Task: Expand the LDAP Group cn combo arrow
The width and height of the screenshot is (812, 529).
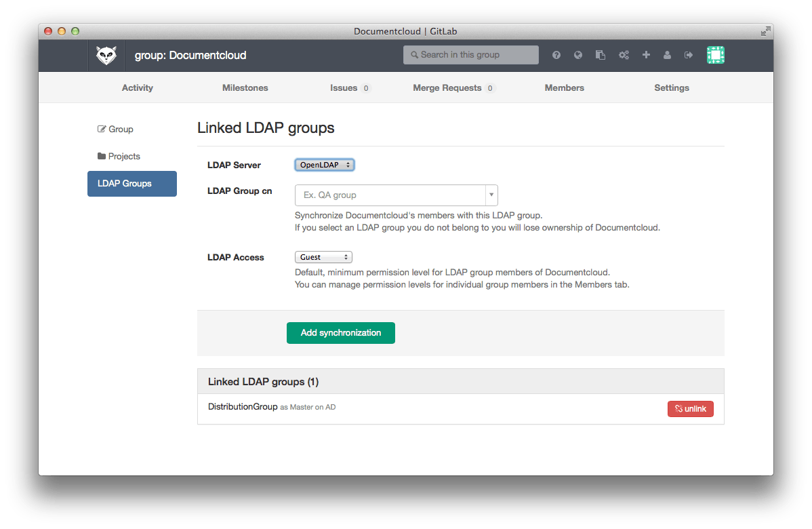Action: click(491, 195)
